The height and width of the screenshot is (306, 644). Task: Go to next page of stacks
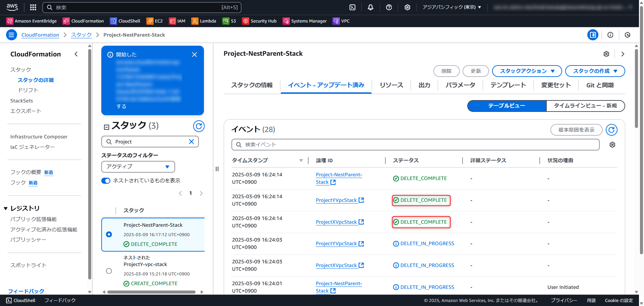[201, 193]
